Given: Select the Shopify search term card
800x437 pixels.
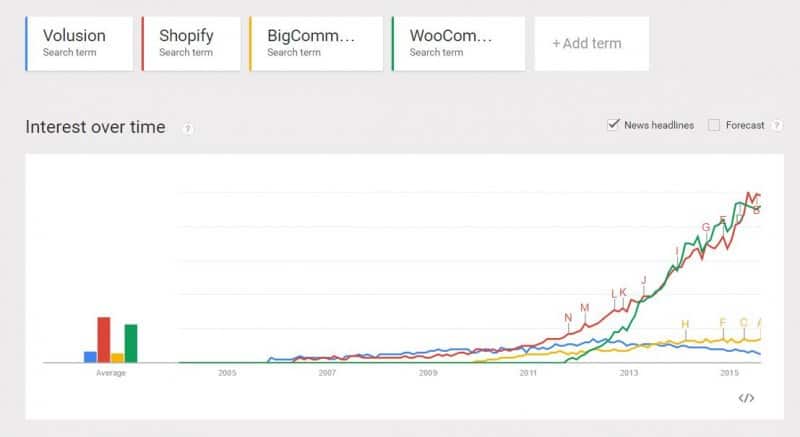Looking at the screenshot, I should (191, 43).
